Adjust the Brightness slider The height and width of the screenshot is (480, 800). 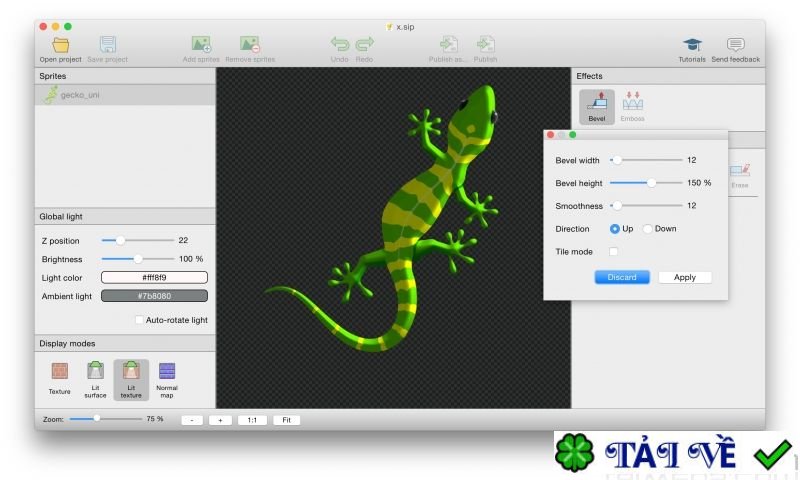click(138, 259)
